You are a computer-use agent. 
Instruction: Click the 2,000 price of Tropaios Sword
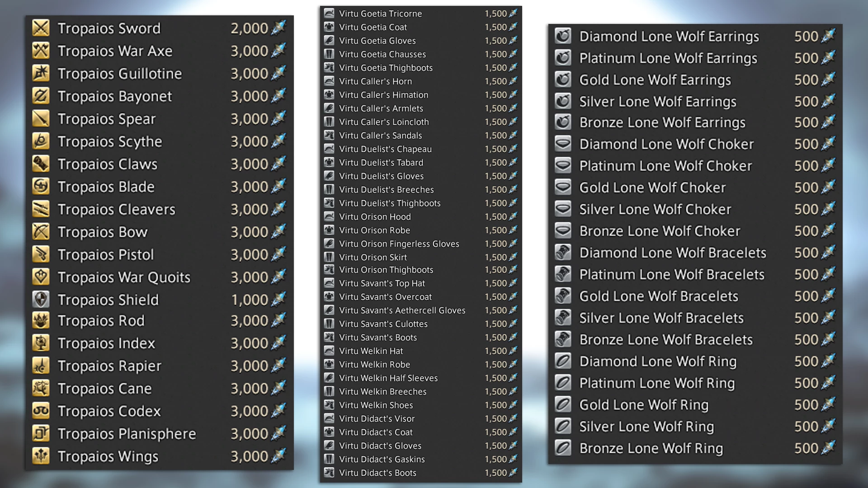[250, 28]
